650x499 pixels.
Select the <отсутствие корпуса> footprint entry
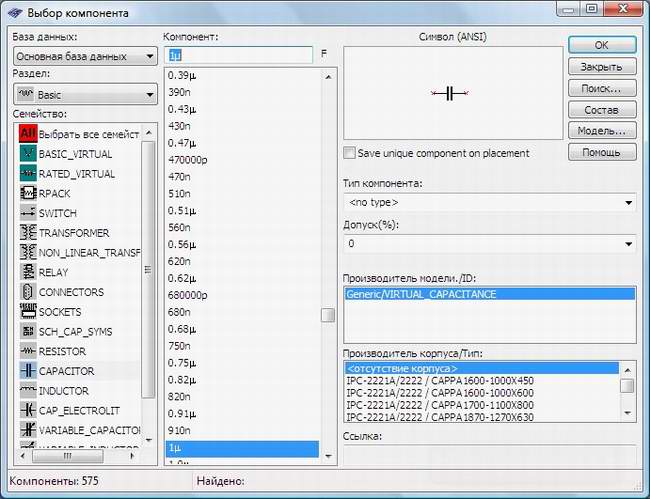(x=481, y=368)
